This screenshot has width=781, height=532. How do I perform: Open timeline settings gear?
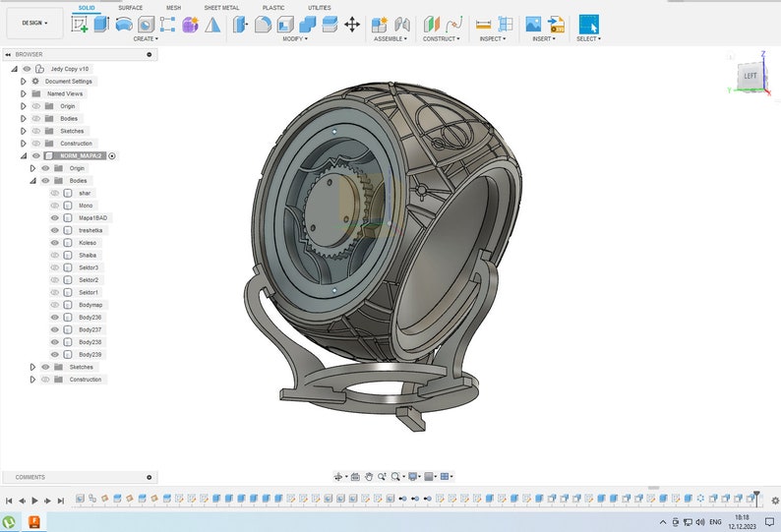tap(775, 501)
